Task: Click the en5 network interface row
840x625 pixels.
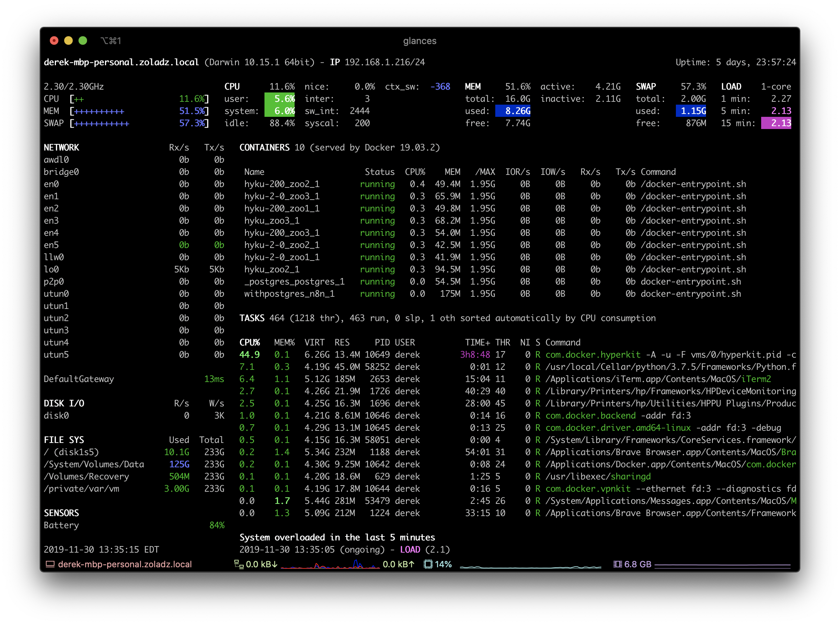Action: coord(134,245)
